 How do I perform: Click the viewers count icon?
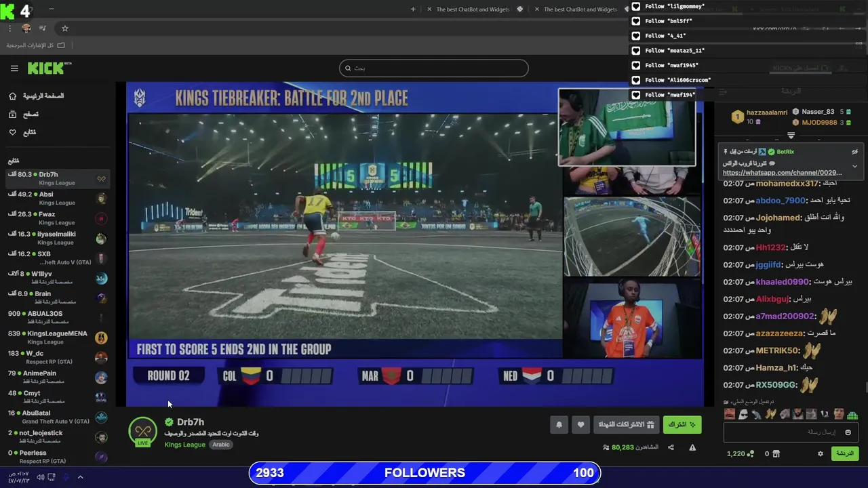[x=606, y=447]
